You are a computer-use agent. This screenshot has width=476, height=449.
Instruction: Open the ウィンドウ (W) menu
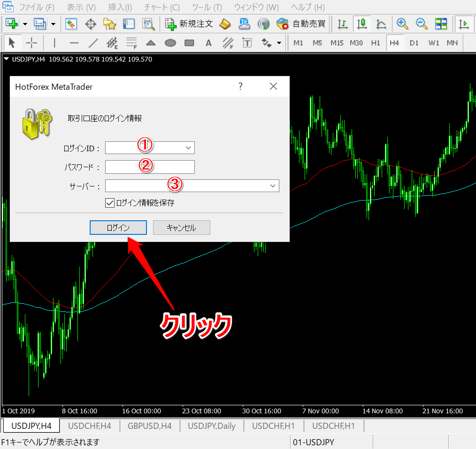click(x=256, y=8)
